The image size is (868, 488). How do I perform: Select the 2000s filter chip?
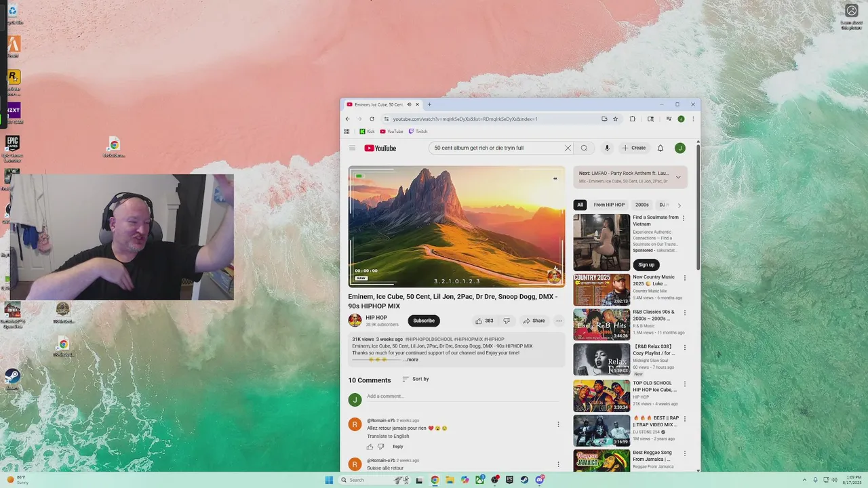[642, 205]
